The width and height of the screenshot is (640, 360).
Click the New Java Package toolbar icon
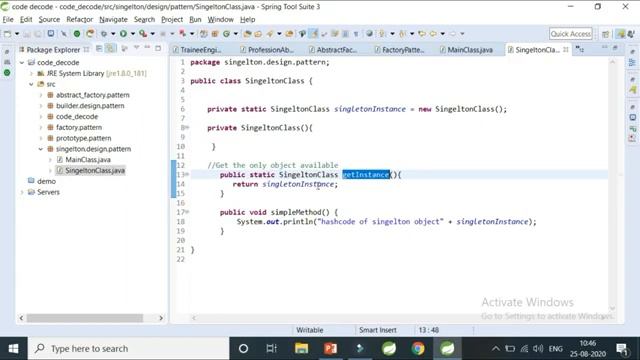[x=215, y=34]
